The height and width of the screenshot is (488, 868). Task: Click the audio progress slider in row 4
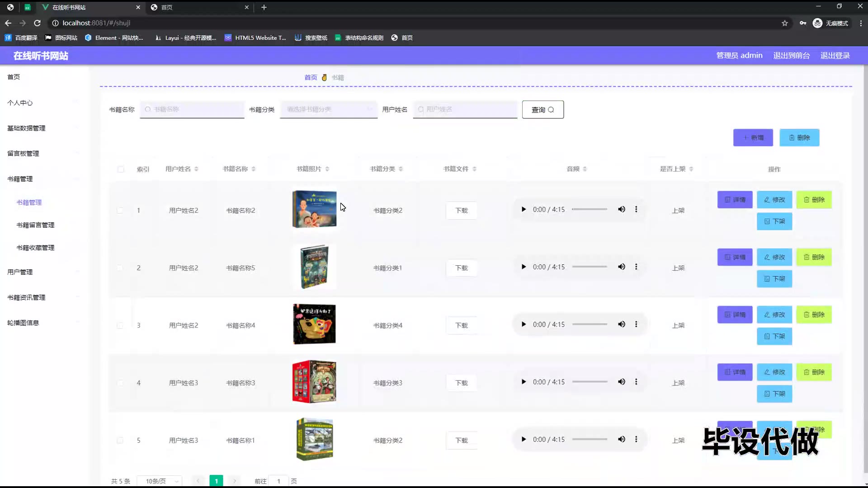point(590,382)
